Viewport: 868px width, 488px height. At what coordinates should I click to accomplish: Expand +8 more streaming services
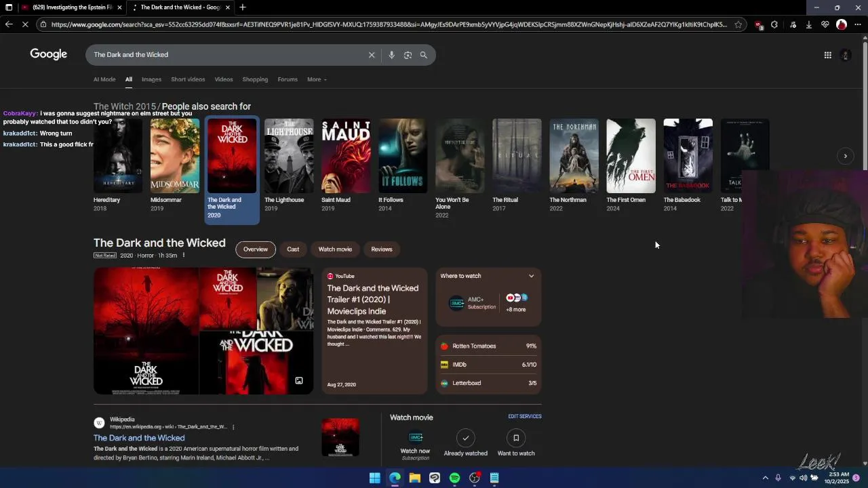point(516,303)
